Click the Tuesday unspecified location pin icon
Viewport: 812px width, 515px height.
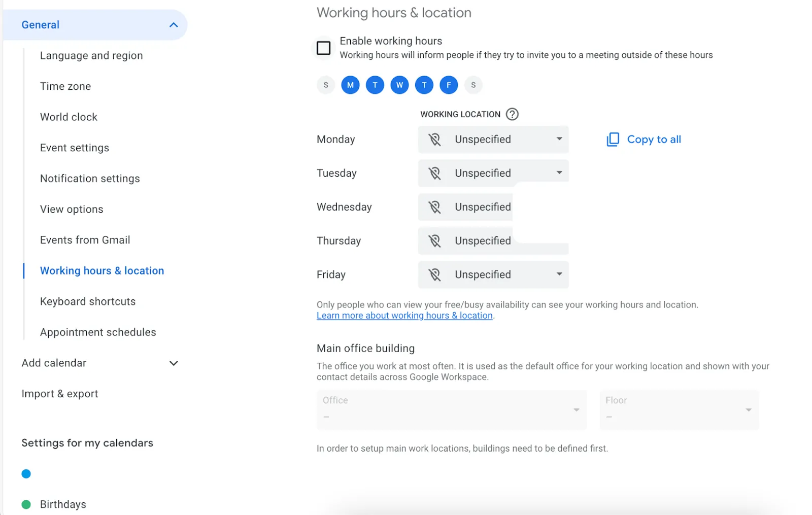pyautogui.click(x=434, y=173)
